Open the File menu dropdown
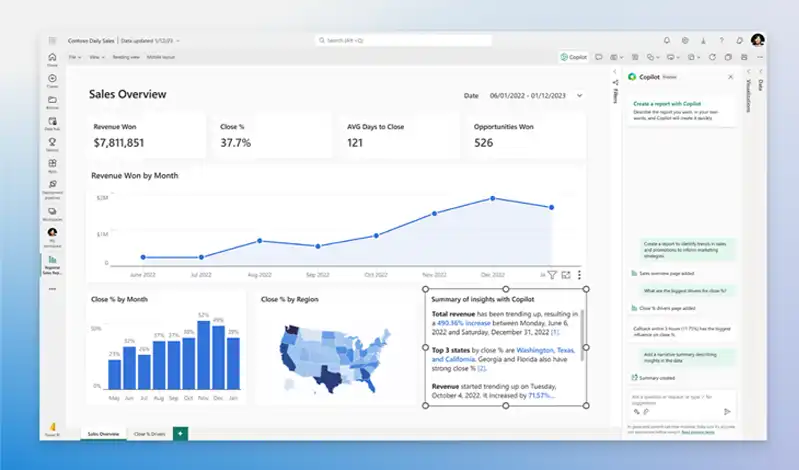Image resolution: width=799 pixels, height=470 pixels. [75, 57]
